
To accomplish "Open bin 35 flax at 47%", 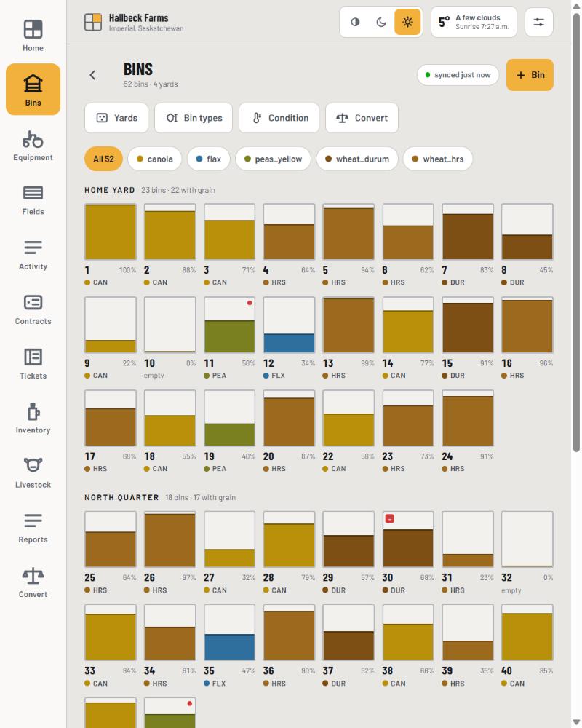I will (x=229, y=646).
